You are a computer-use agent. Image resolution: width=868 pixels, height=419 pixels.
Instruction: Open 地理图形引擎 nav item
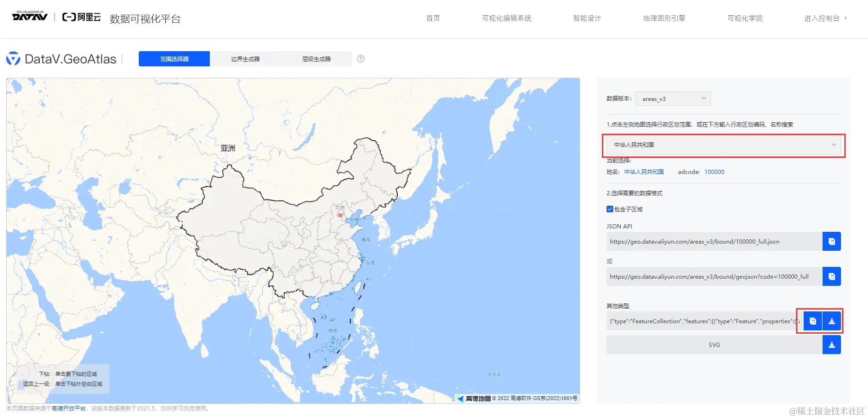coord(664,18)
